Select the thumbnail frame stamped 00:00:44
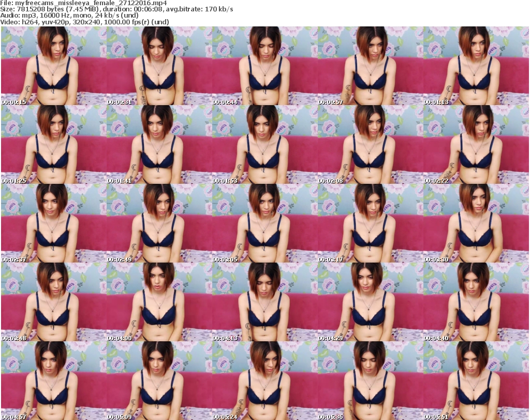This screenshot has width=530, height=420. [x=265, y=66]
